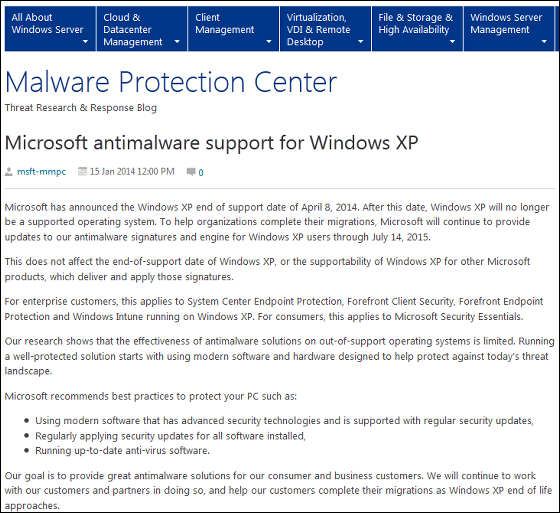
Task: Click the Threat Research & Response Blog subtitle
Action: tap(81, 108)
